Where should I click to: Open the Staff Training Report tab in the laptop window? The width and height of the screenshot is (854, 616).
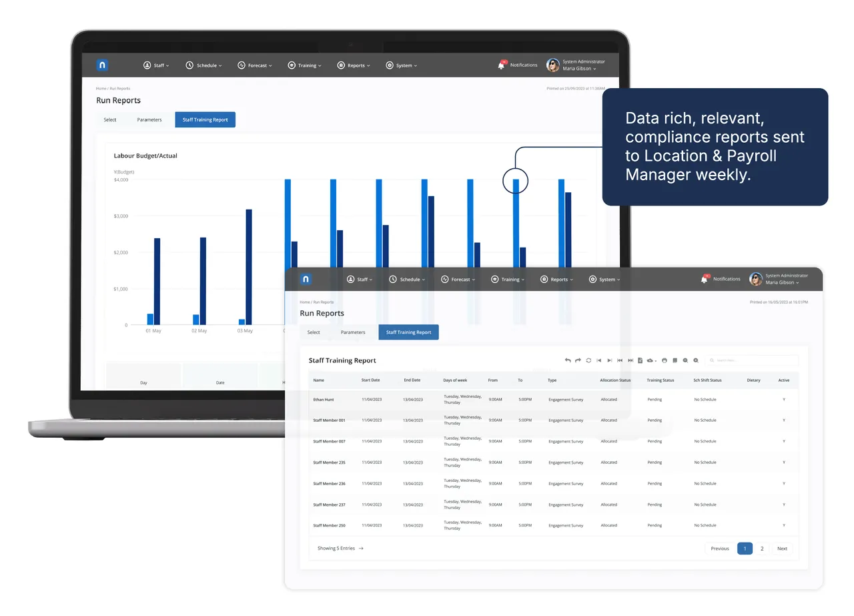(x=205, y=119)
